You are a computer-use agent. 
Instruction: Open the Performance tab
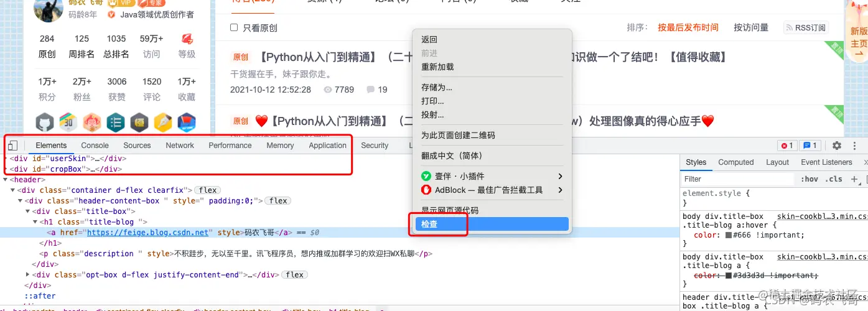click(x=230, y=146)
